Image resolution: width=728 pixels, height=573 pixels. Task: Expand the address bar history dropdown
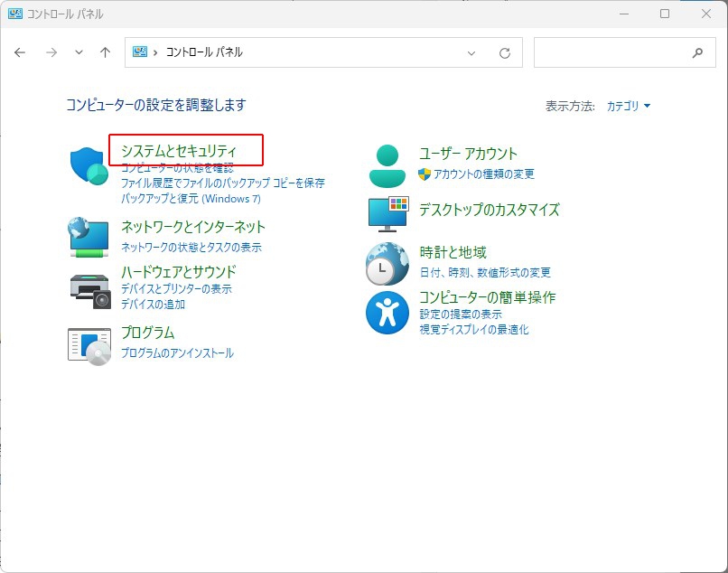click(471, 52)
